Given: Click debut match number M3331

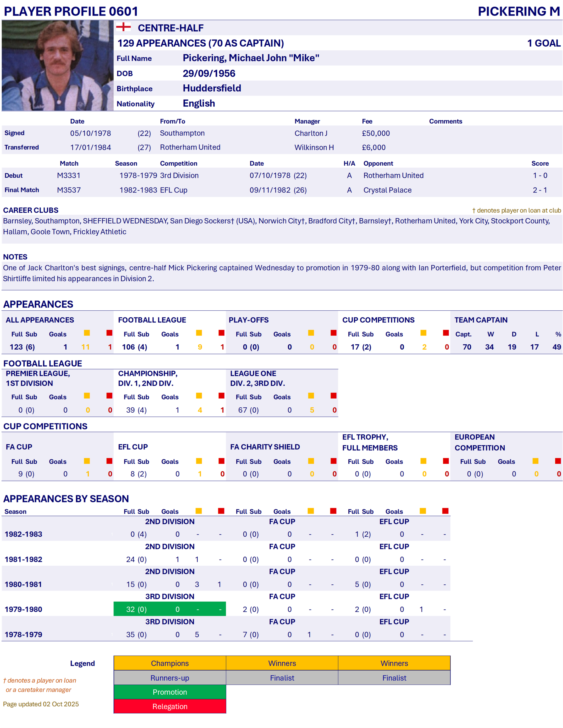Looking at the screenshot, I should [69, 175].
